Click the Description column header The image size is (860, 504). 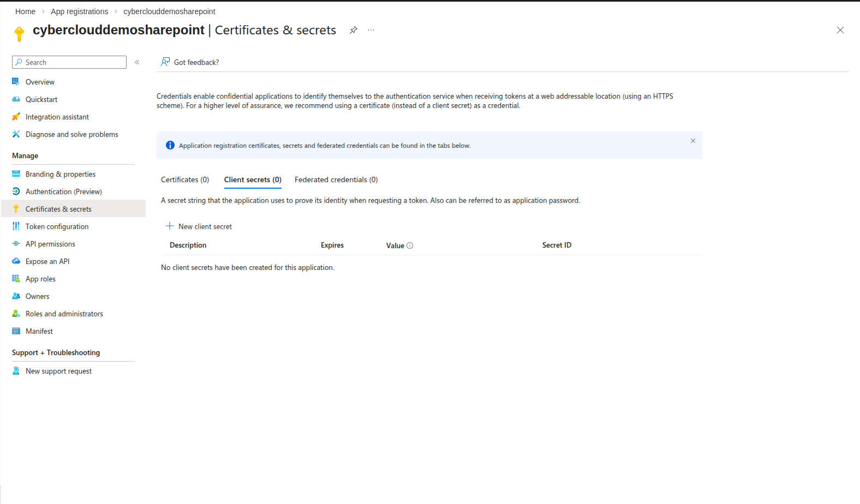point(188,245)
